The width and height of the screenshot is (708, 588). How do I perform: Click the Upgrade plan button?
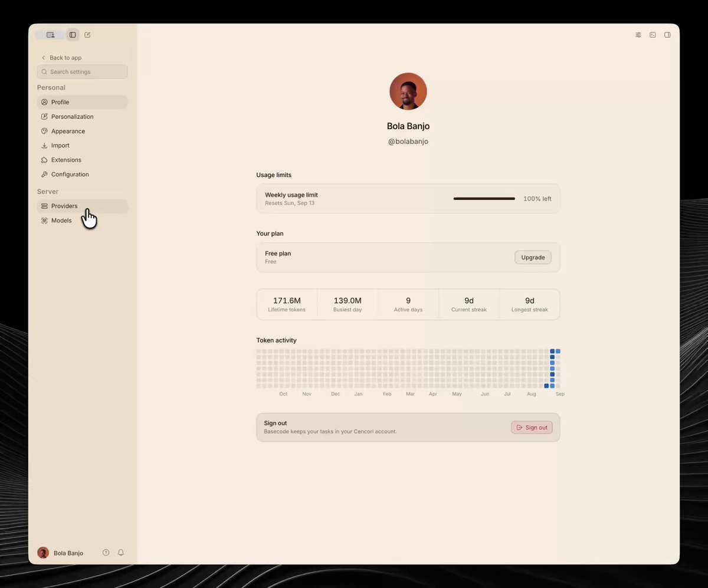(533, 257)
